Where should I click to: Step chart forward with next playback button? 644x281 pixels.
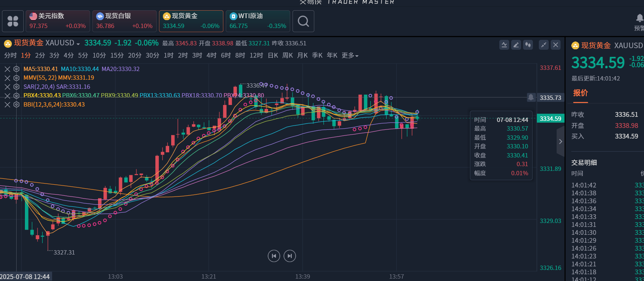click(x=290, y=256)
